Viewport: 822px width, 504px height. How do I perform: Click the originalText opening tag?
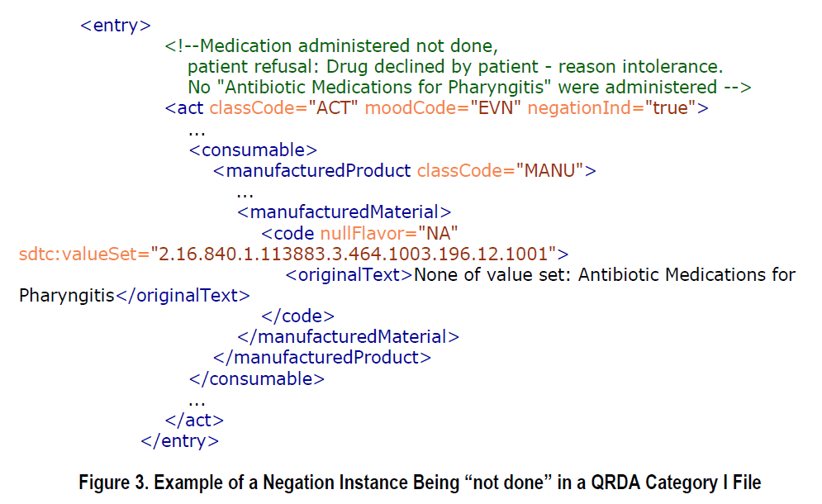[349, 275]
